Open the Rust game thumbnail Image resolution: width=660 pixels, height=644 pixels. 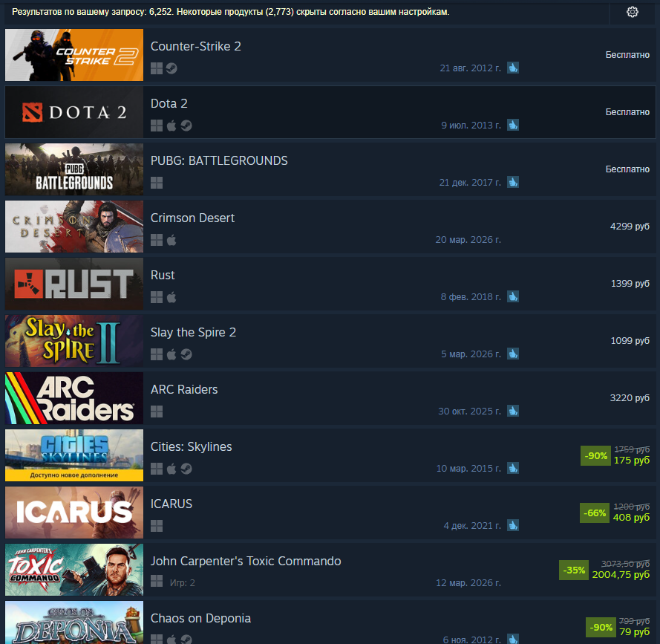pos(74,284)
